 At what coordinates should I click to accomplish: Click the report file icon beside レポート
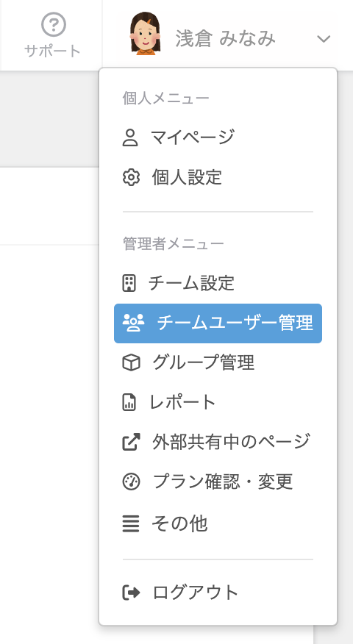pos(129,402)
